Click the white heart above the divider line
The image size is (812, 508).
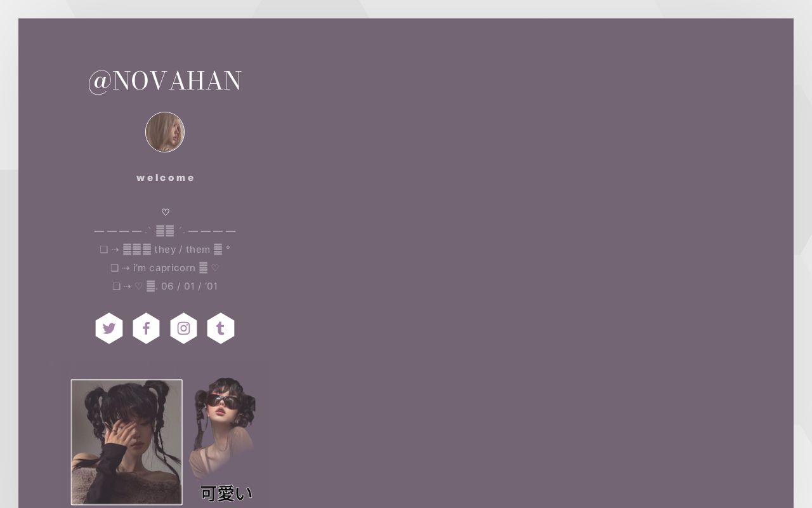click(x=166, y=212)
